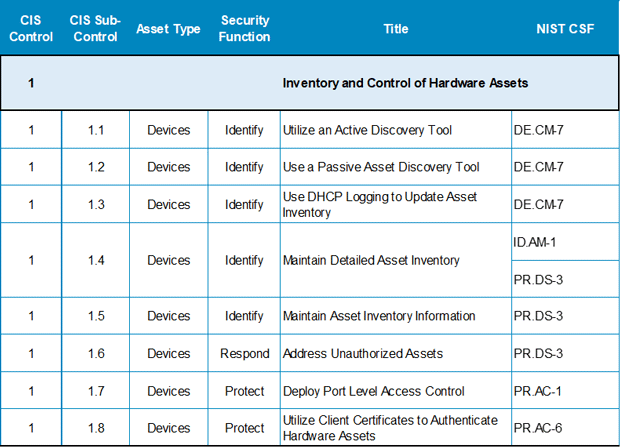Click the "Utilize an Active Discovery Tool" cell
Screen dimensions: 620x447
pos(368,130)
